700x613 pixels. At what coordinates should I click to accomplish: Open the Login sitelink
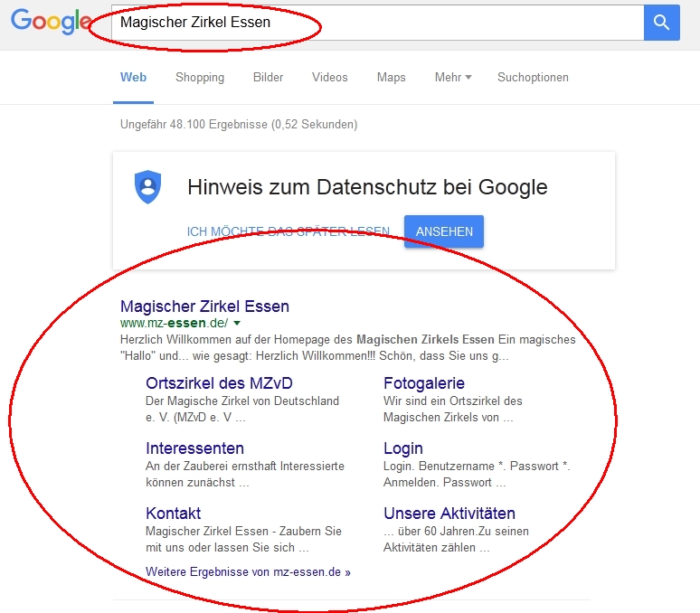[x=402, y=448]
